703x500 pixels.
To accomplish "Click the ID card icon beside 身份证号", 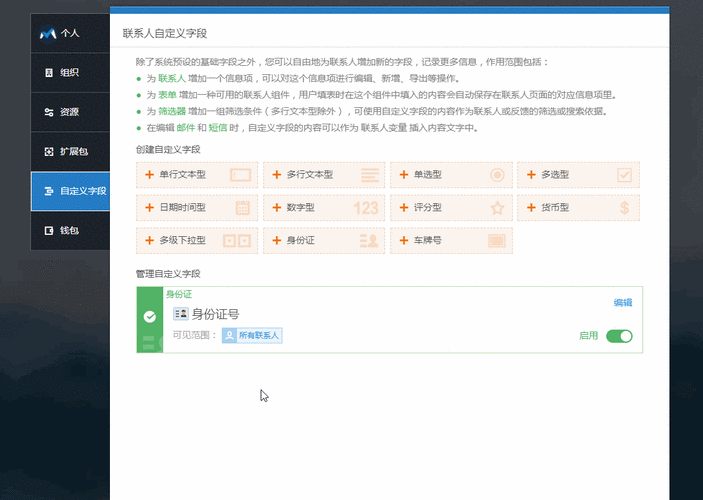I will pos(181,314).
